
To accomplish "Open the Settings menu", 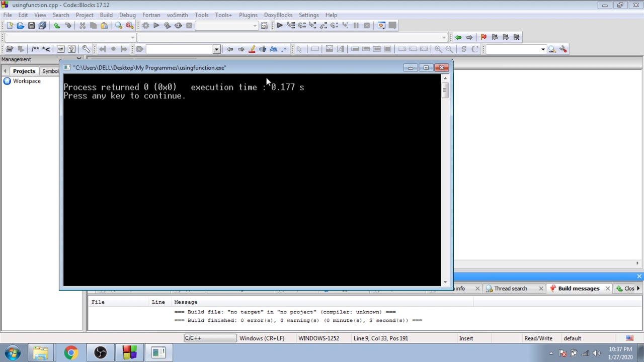I will tap(308, 15).
